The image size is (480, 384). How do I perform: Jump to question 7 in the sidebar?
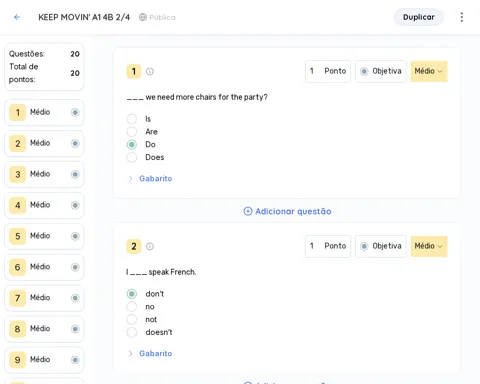coord(44,298)
